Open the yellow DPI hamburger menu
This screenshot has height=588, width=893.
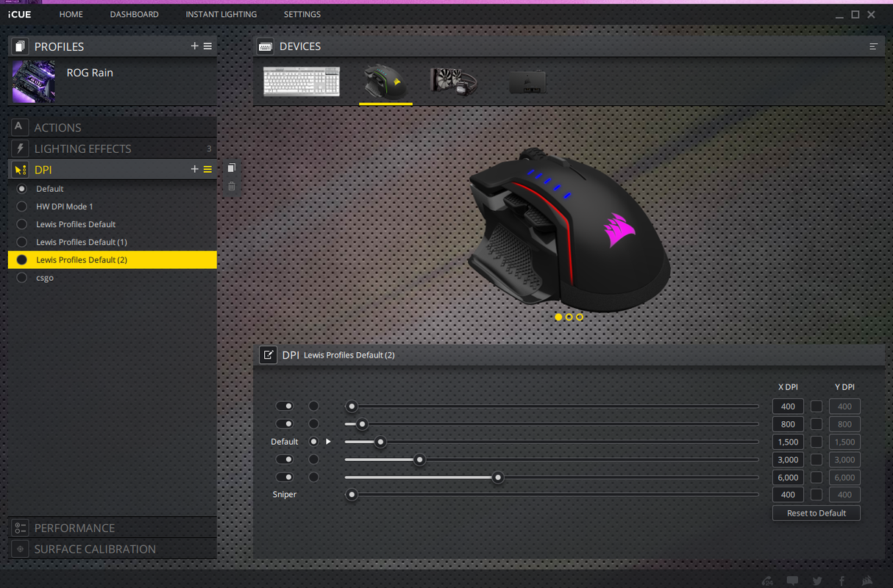(x=208, y=169)
